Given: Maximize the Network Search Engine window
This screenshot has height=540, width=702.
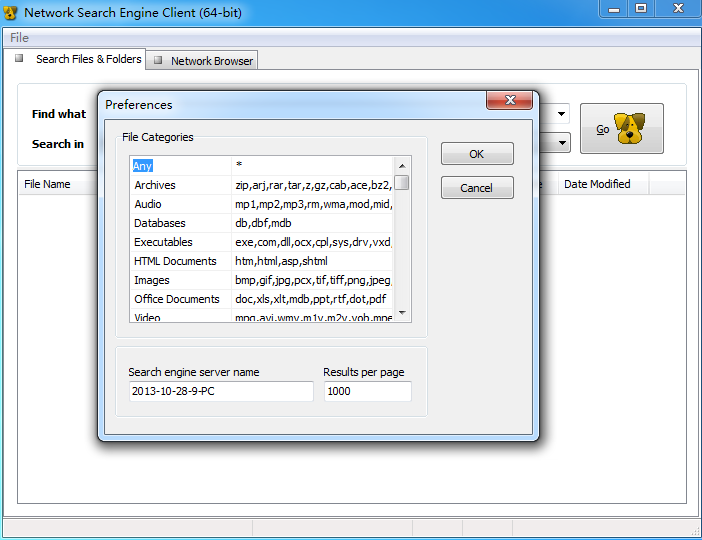Looking at the screenshot, I should point(641,9).
